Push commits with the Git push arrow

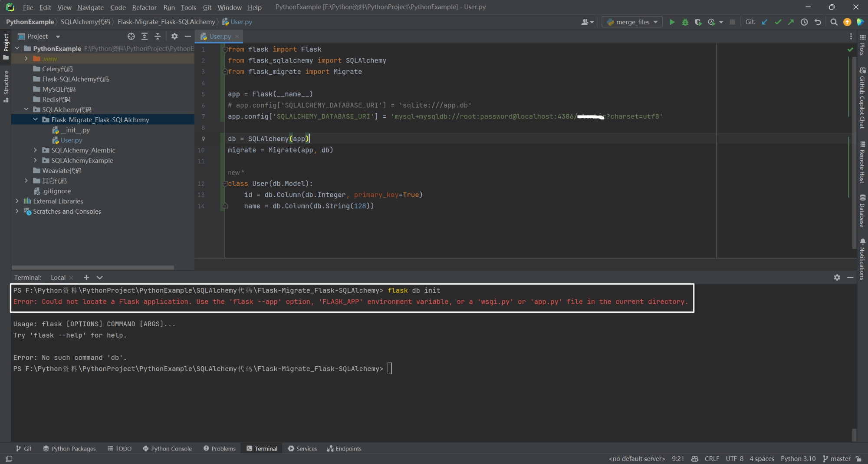791,22
